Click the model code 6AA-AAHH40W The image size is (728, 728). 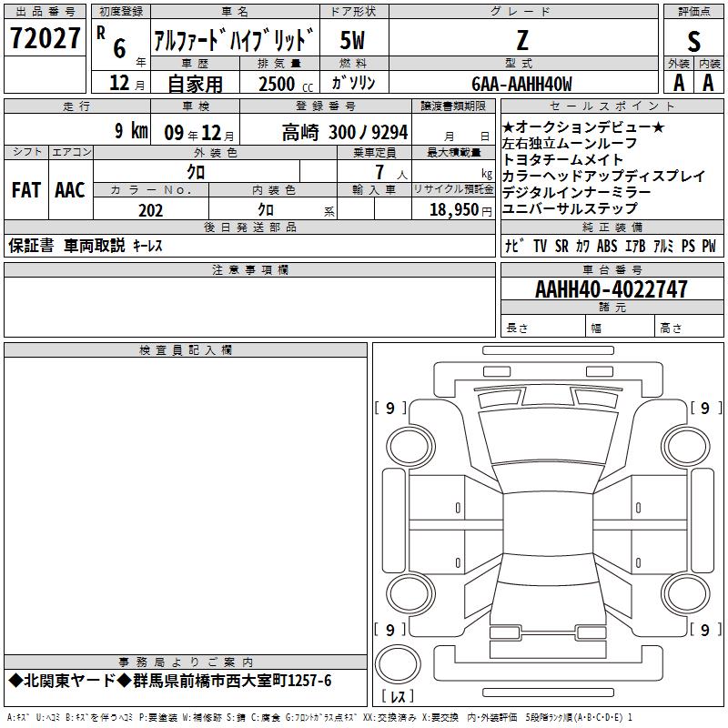click(521, 84)
